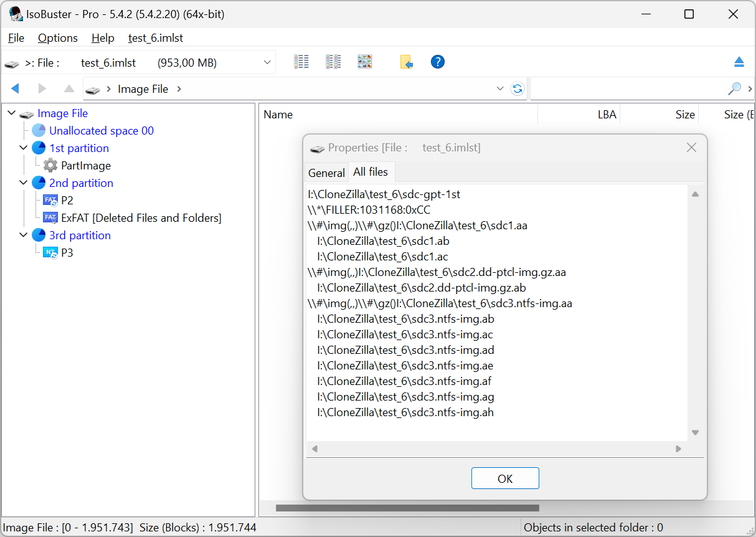Select ExFAT Deleted Files and Folders
The image size is (756, 537).
(141, 218)
